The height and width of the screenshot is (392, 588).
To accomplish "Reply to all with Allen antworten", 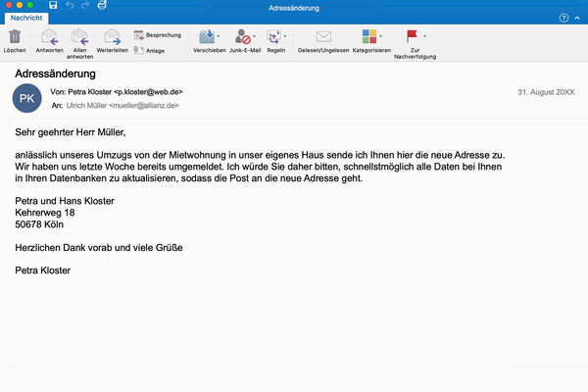I will tap(79, 43).
